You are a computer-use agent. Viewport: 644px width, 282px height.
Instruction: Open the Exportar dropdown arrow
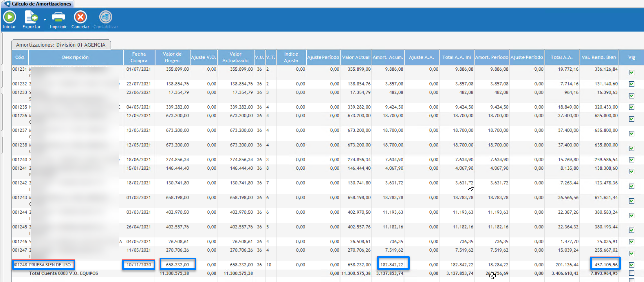pos(45,20)
